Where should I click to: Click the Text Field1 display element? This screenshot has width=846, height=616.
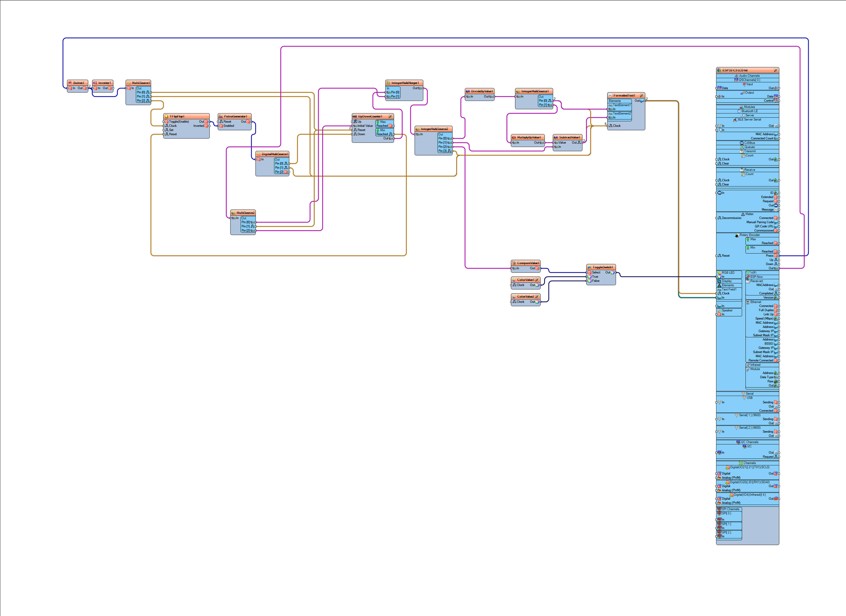[729, 289]
